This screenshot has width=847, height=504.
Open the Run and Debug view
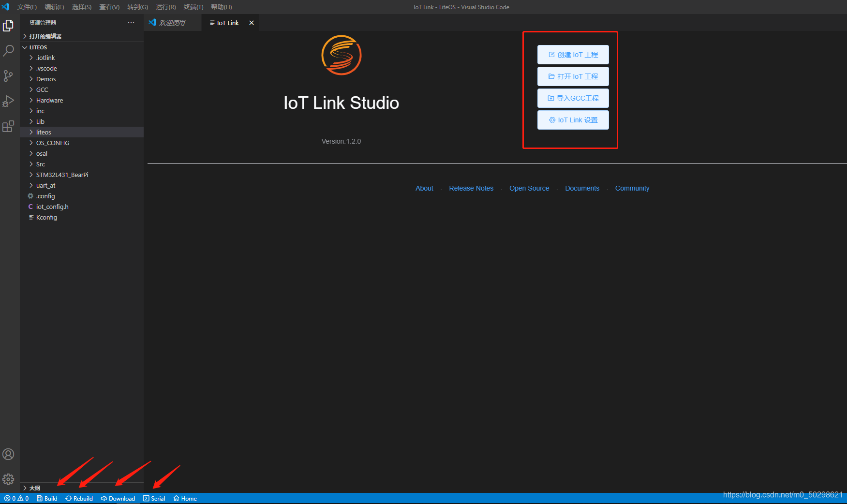coord(8,101)
